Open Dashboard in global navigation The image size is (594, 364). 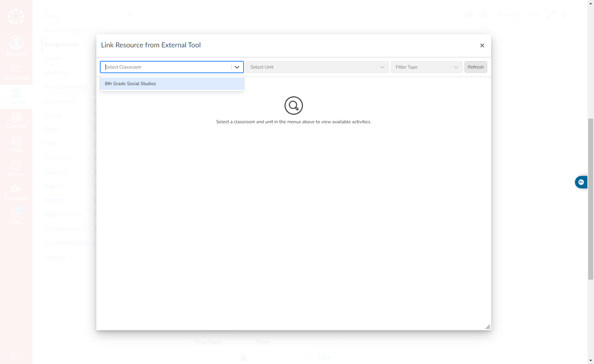(16, 72)
